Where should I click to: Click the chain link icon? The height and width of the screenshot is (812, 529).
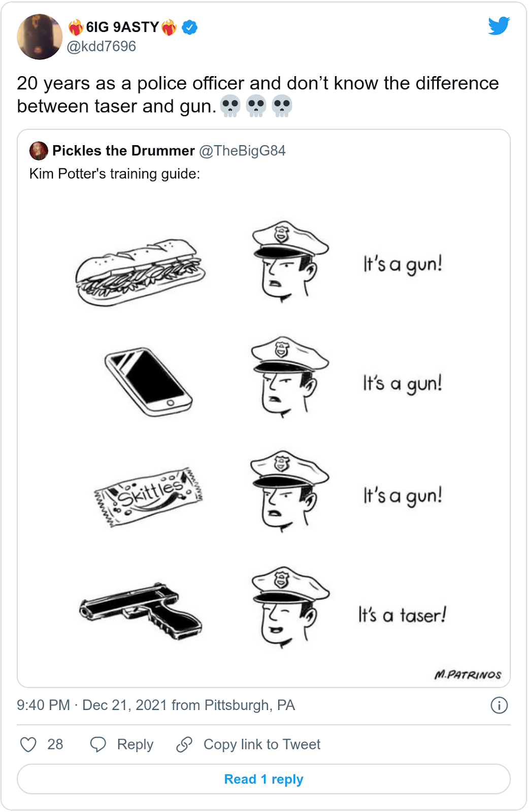coord(184,745)
